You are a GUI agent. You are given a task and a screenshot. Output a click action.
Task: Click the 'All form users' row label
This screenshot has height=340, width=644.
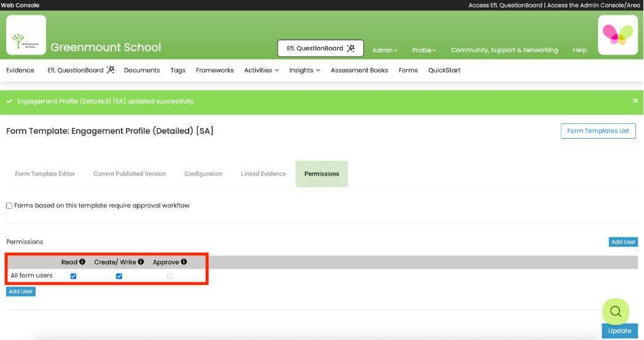tap(31, 276)
